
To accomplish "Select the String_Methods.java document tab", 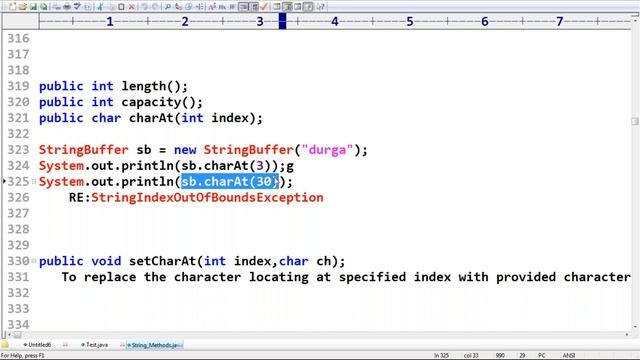I will (154, 345).
